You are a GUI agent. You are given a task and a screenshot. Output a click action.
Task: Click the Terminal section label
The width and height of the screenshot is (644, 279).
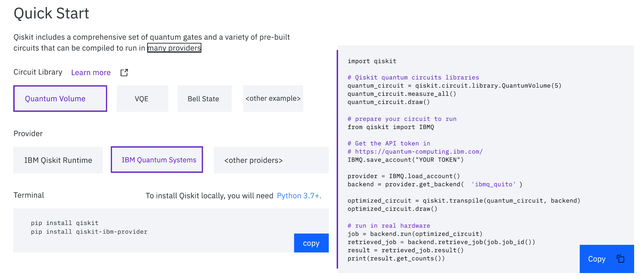[29, 195]
